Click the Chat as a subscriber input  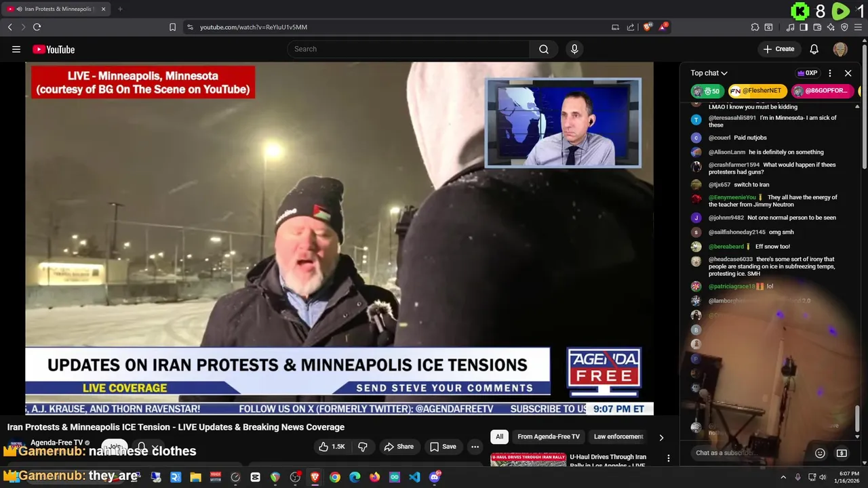(x=749, y=453)
